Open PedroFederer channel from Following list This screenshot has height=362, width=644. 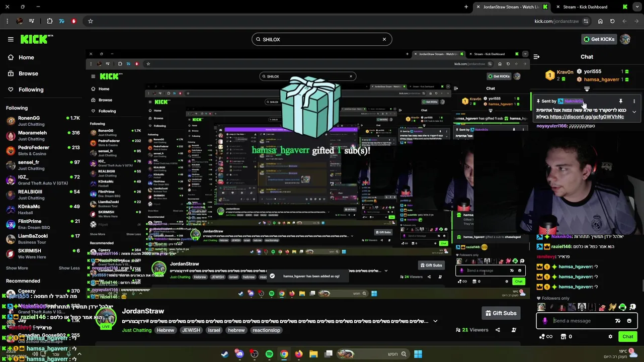[x=43, y=150]
